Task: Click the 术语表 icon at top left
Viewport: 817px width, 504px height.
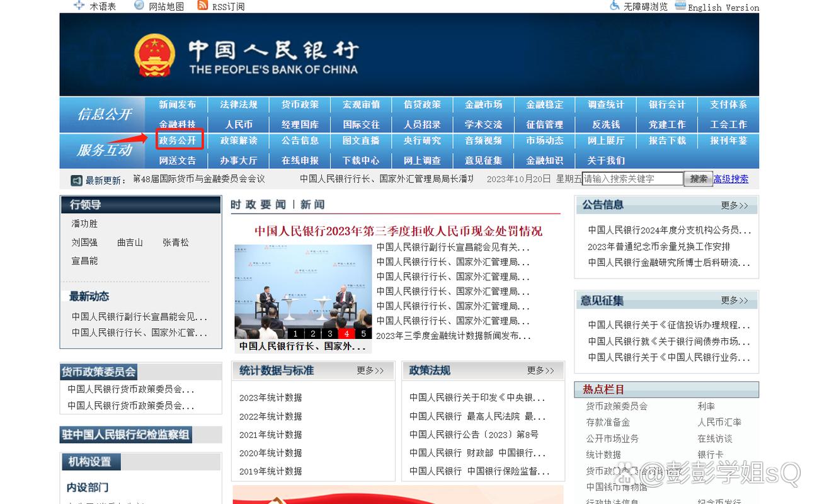Action: click(x=79, y=6)
